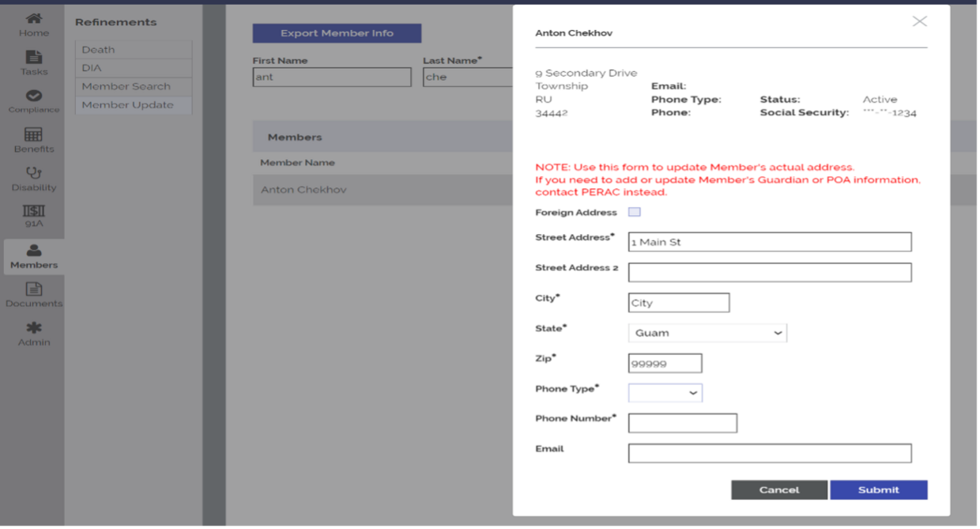Expand the State dropdown showing Guam
Viewport: 980px width, 529px height.
coord(707,333)
